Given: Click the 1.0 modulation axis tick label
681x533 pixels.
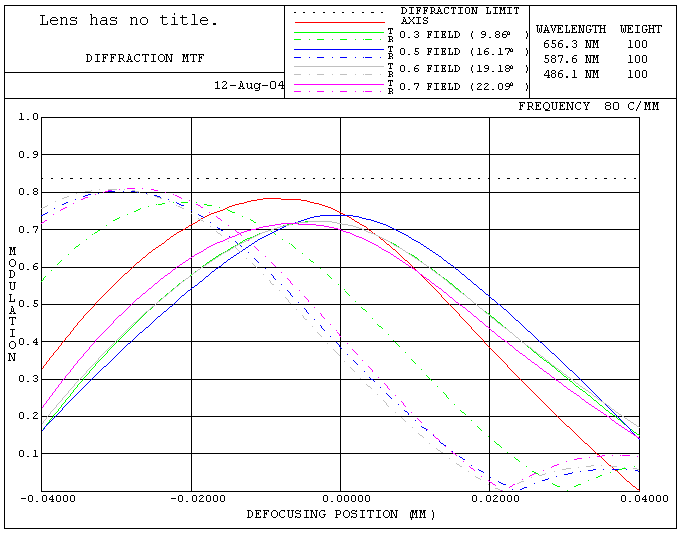Looking at the screenshot, I should click(29, 117).
